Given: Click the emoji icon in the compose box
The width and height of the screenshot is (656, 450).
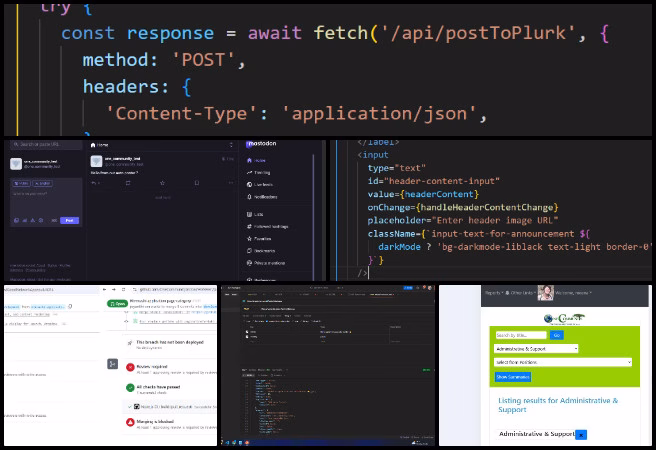Looking at the screenshot, I should (x=41, y=220).
